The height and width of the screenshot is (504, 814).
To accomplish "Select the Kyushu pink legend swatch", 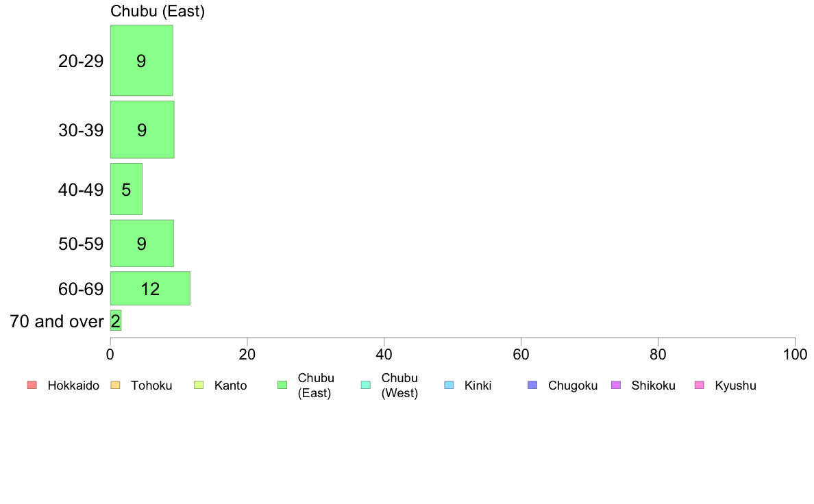I will click(700, 385).
